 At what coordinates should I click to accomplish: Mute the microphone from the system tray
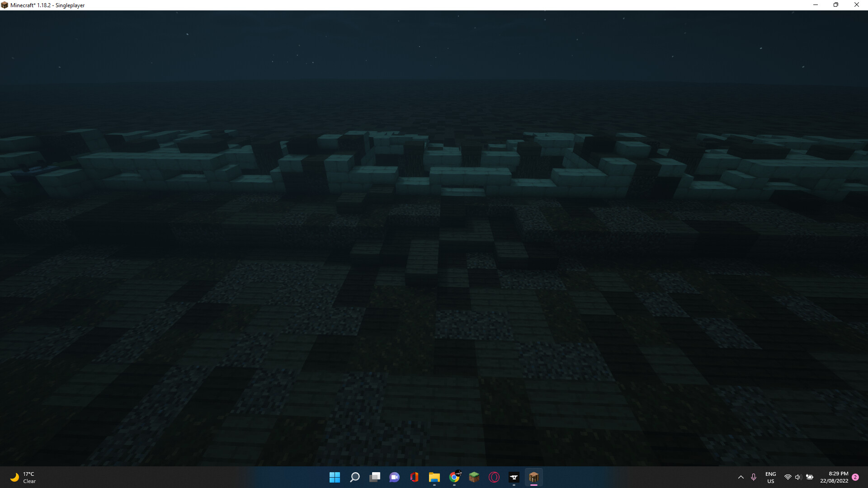[754, 477]
